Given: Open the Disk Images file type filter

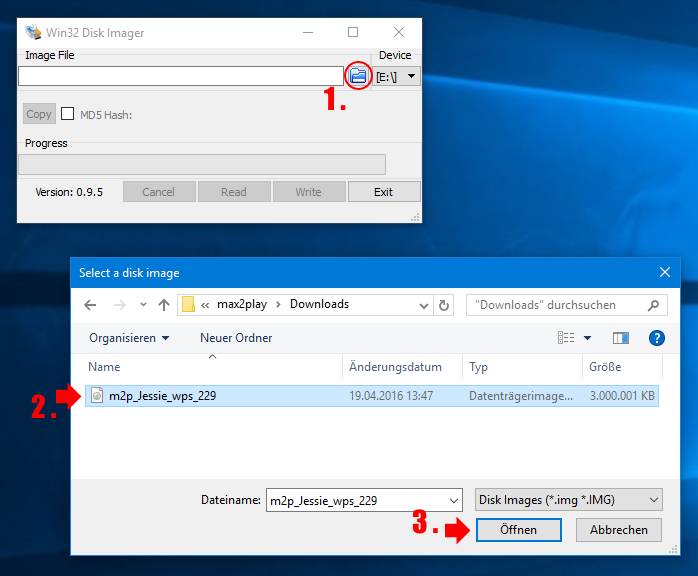Looking at the screenshot, I should coord(568,500).
